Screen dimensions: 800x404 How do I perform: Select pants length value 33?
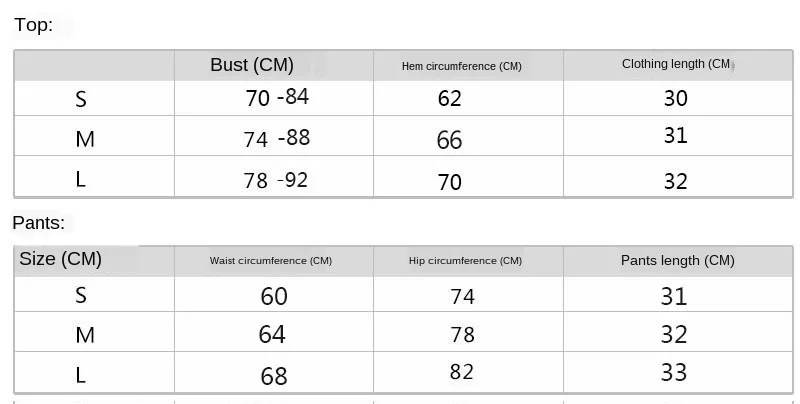coord(673,372)
